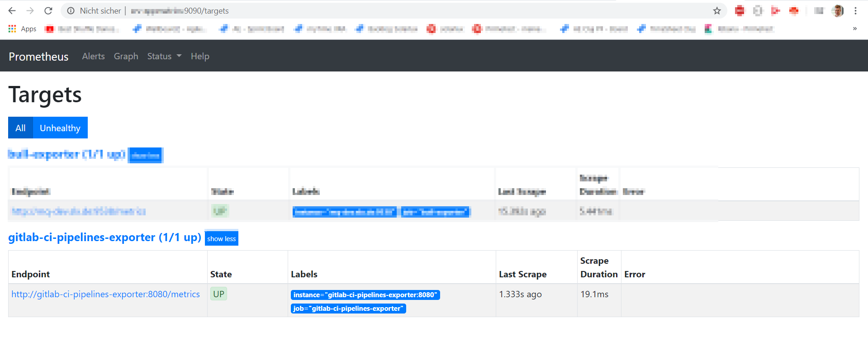Collapse gitlab exporter with show less
868x342 pixels.
point(222,238)
